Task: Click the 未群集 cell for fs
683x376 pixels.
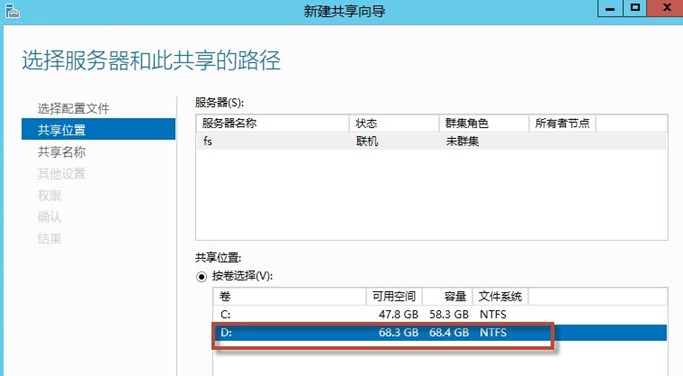Action: pyautogui.click(x=462, y=141)
